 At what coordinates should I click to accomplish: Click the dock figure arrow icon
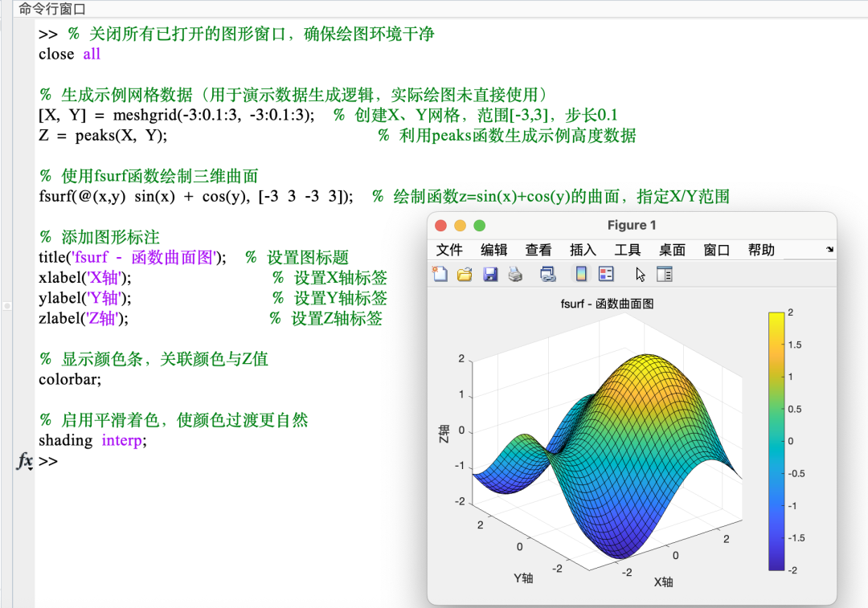coord(829,250)
